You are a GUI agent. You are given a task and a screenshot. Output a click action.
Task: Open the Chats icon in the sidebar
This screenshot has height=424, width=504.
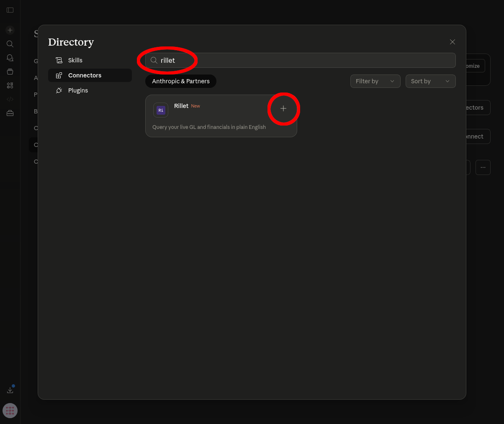coord(10,58)
